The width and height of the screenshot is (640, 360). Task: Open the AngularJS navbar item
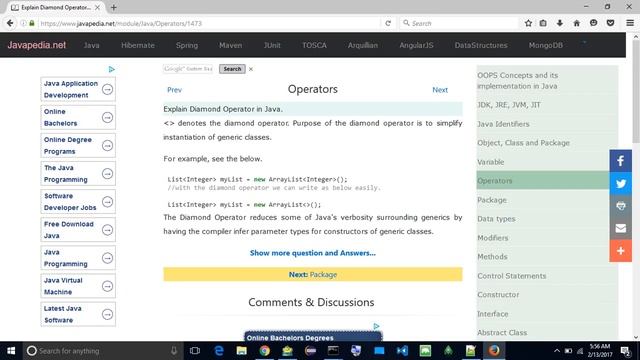pyautogui.click(x=416, y=45)
